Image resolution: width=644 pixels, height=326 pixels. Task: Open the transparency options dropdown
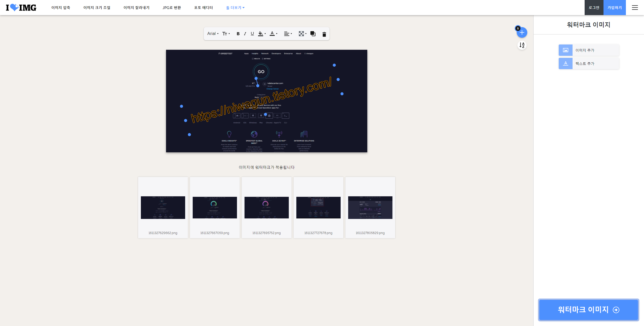coord(302,34)
